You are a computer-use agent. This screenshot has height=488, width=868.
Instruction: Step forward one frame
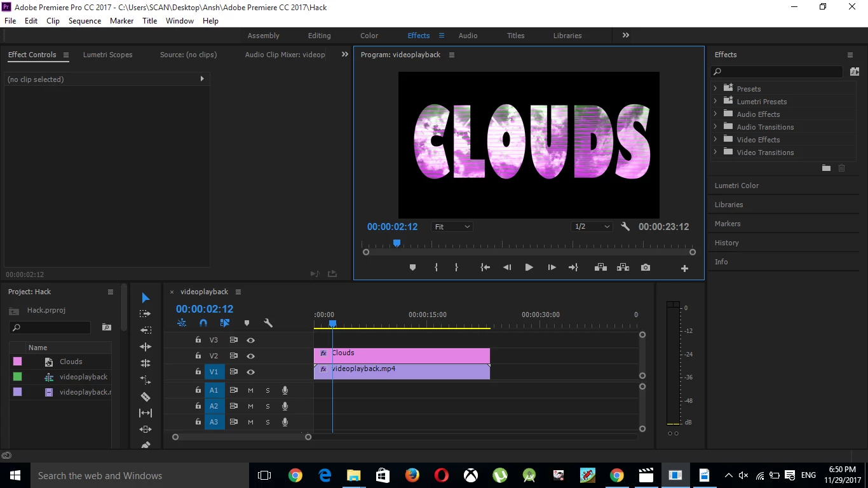click(552, 268)
